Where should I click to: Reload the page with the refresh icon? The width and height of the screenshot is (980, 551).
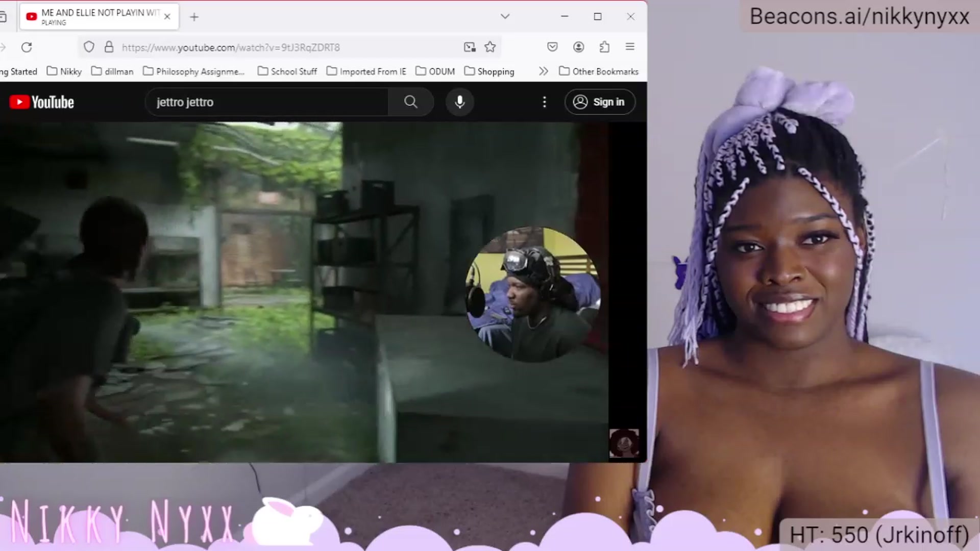click(x=27, y=47)
